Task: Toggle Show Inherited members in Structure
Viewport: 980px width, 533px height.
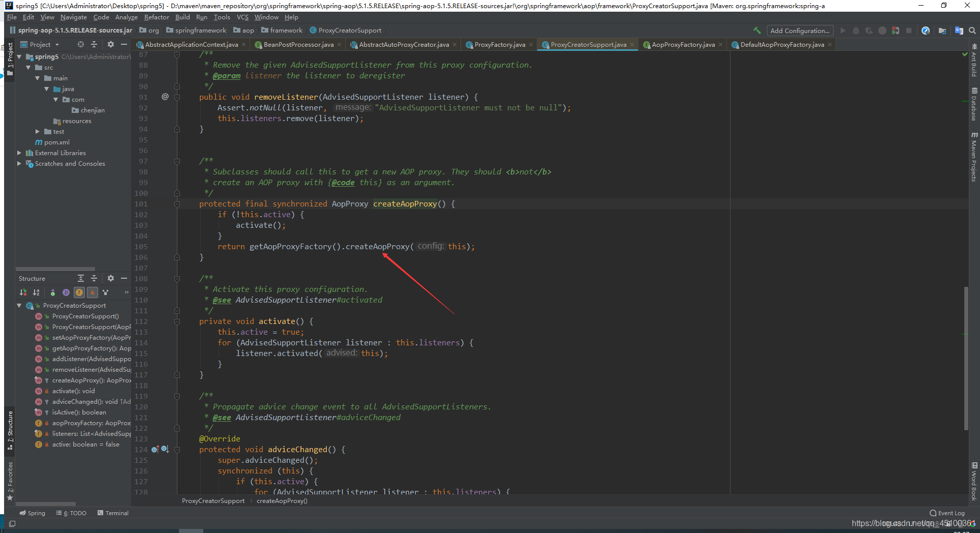Action: point(53,292)
